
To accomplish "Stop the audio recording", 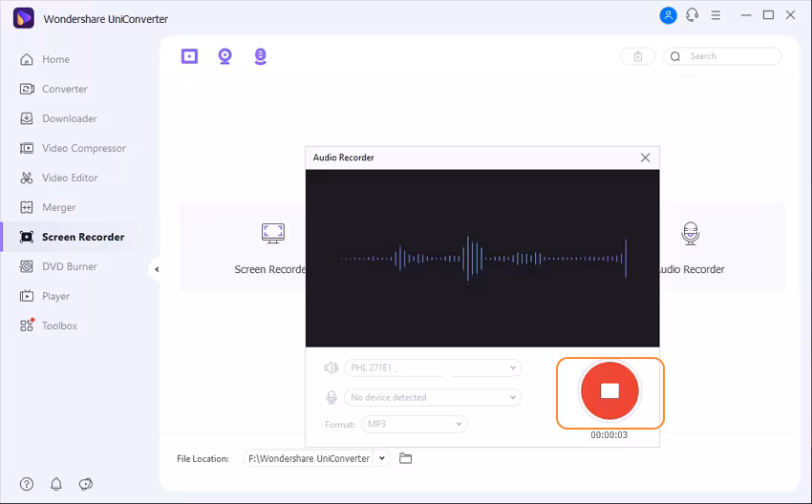I will click(609, 390).
